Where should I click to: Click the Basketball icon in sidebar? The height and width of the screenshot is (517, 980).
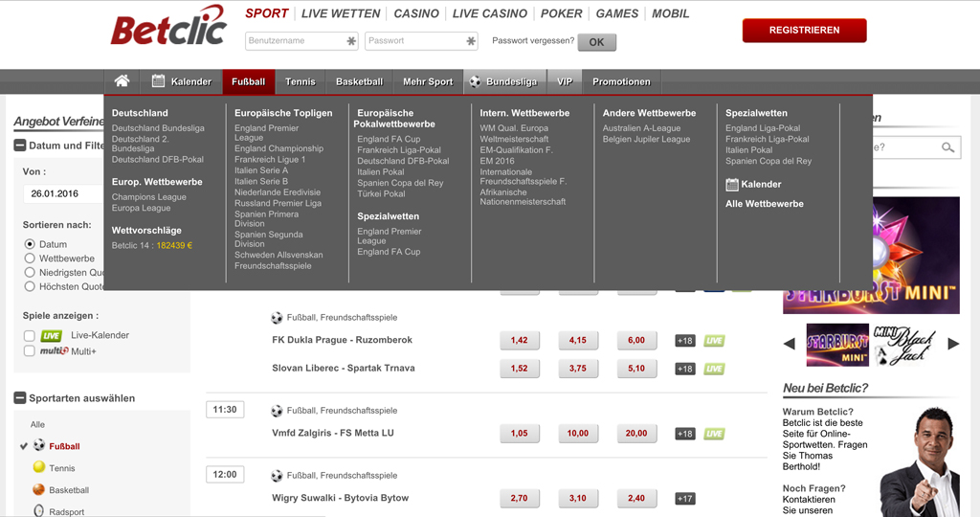pyautogui.click(x=38, y=489)
